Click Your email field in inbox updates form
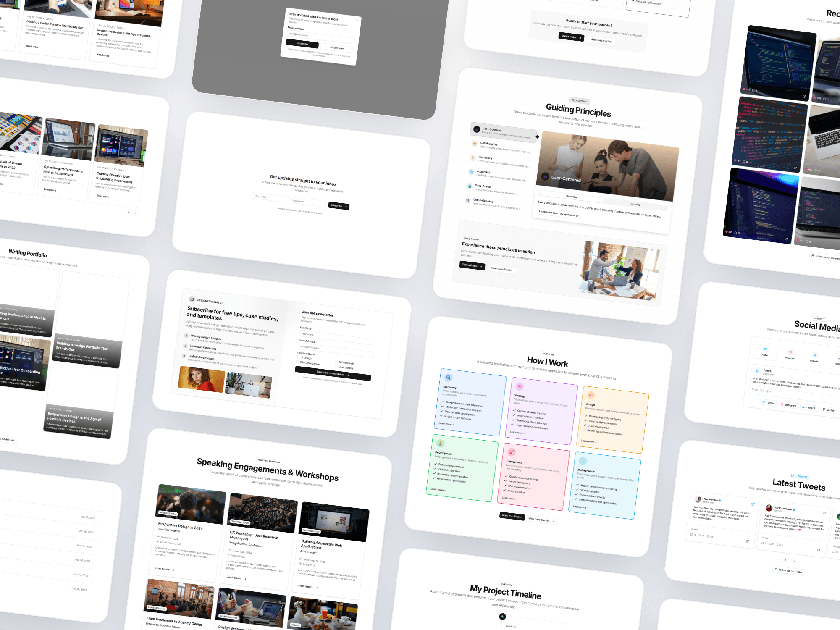Image resolution: width=840 pixels, height=630 pixels. coord(308,202)
